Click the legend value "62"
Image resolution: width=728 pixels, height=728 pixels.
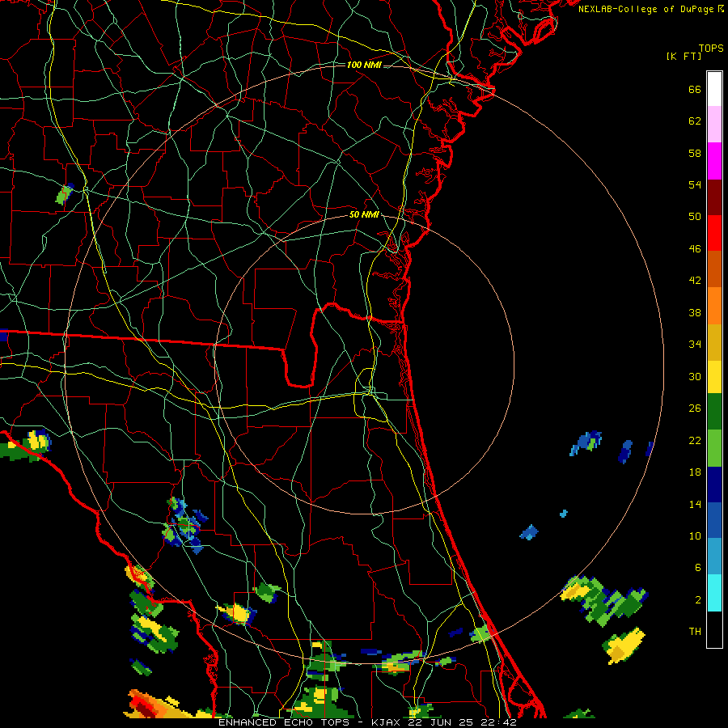[x=695, y=121]
